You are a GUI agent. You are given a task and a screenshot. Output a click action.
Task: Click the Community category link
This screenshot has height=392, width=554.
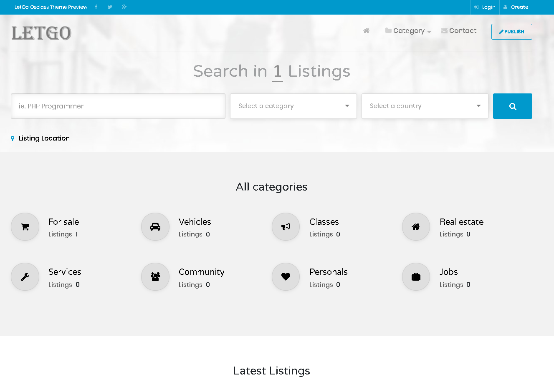click(x=201, y=272)
